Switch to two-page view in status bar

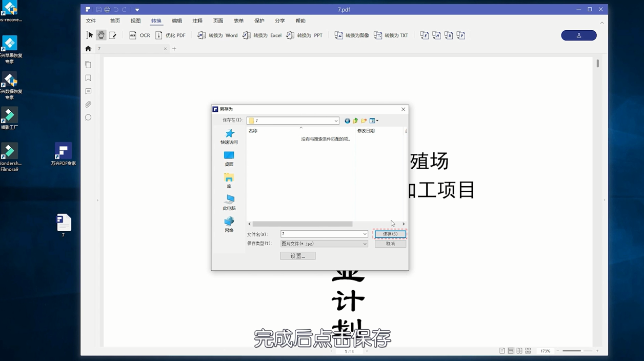coord(519,351)
